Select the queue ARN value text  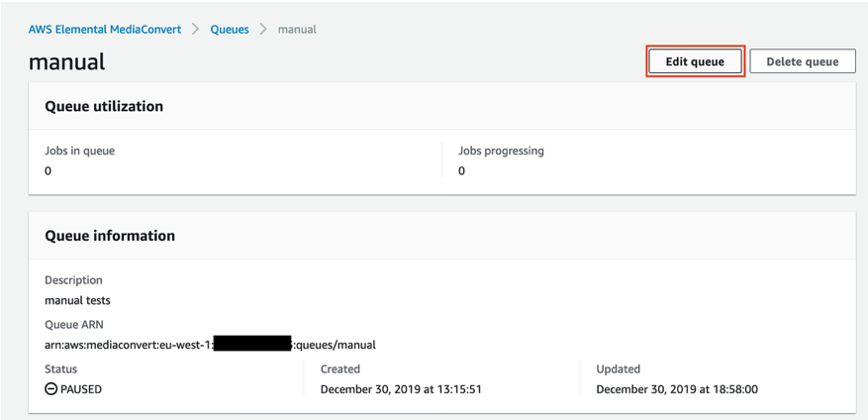click(211, 345)
